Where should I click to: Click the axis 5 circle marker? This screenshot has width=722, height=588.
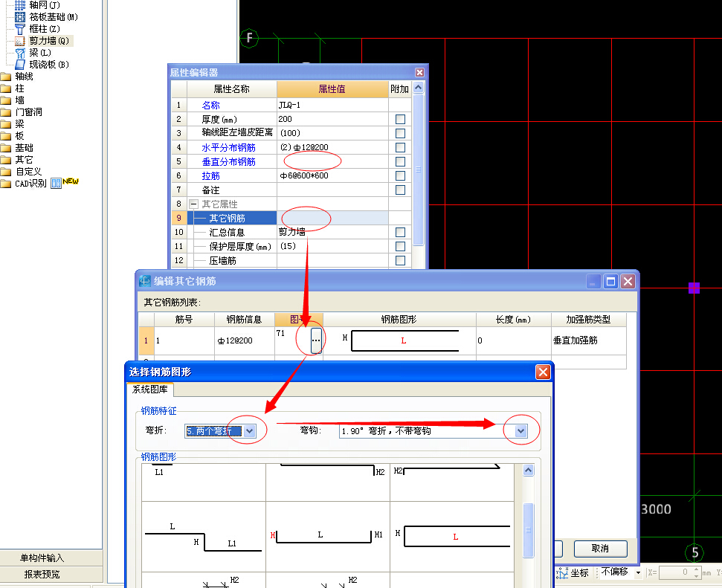694,553
